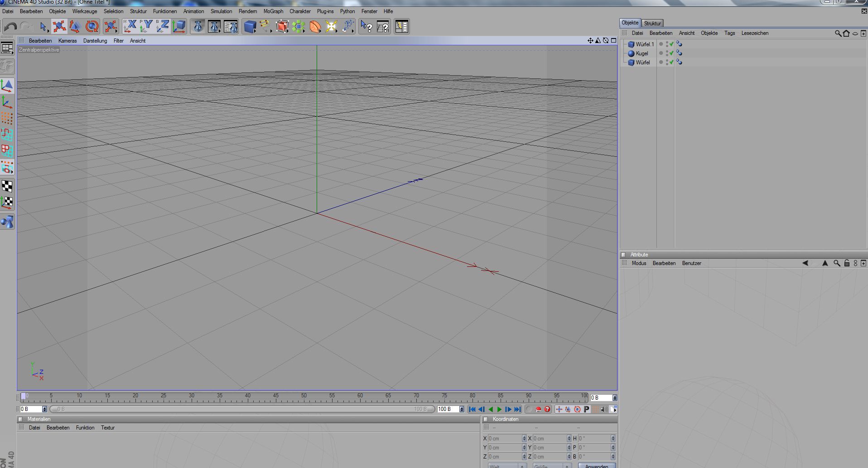The image size is (868, 468).
Task: Click the record keyframe button in timeline
Action: [x=529, y=410]
